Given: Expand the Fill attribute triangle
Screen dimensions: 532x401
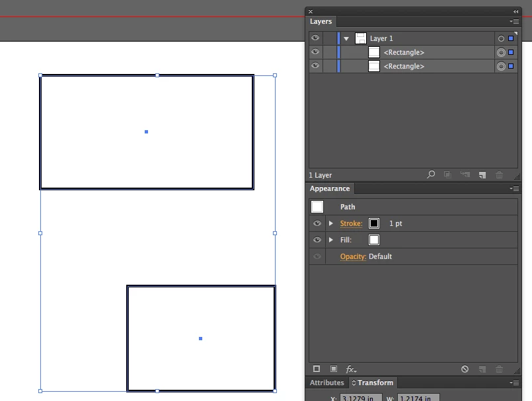Looking at the screenshot, I should pos(331,240).
